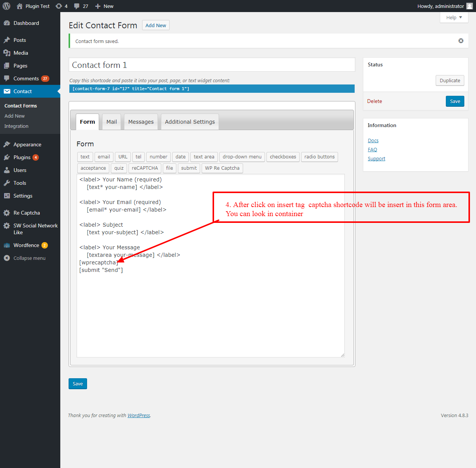476x468 pixels.
Task: Insert a text tag
Action: pyautogui.click(x=85, y=157)
